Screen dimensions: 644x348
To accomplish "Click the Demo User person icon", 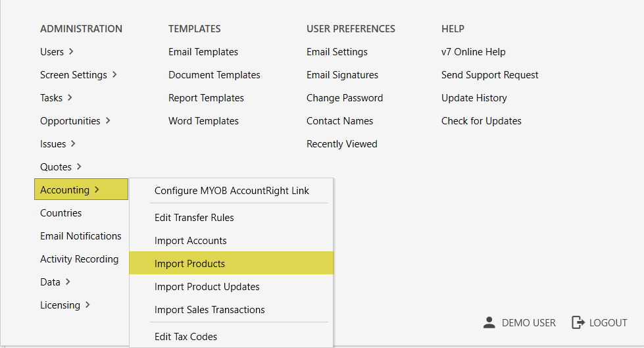I will click(489, 322).
